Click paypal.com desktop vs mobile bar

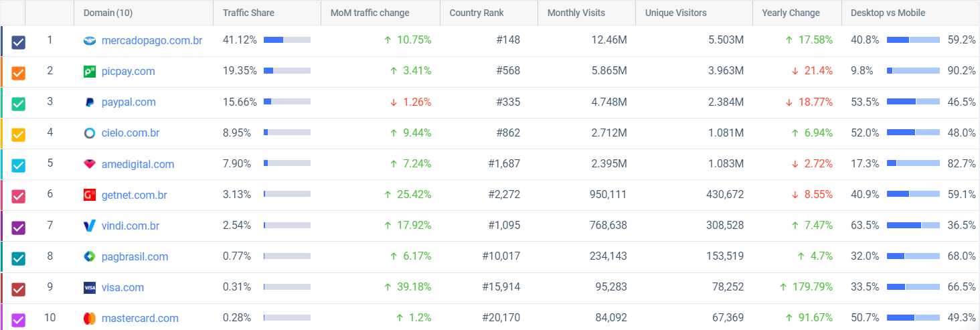coord(913,102)
